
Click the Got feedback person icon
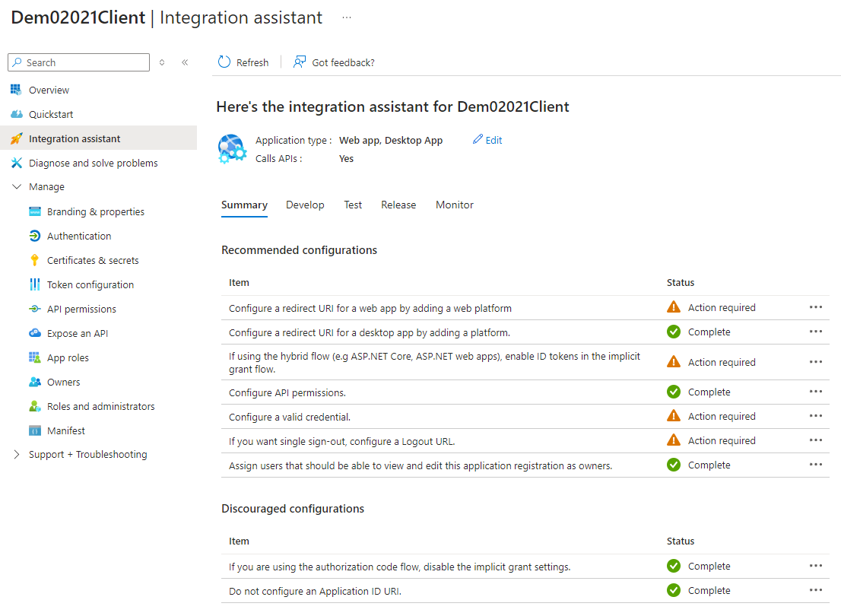[300, 62]
